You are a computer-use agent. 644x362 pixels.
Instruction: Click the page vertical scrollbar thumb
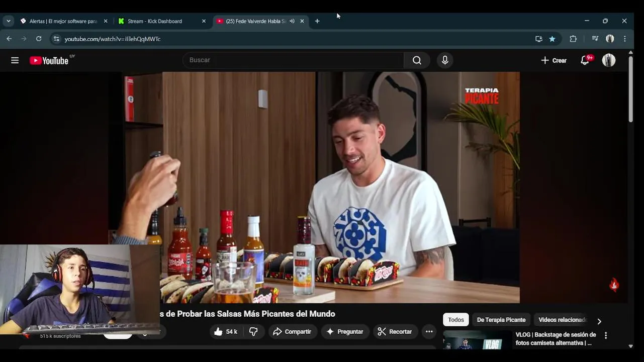point(630,89)
